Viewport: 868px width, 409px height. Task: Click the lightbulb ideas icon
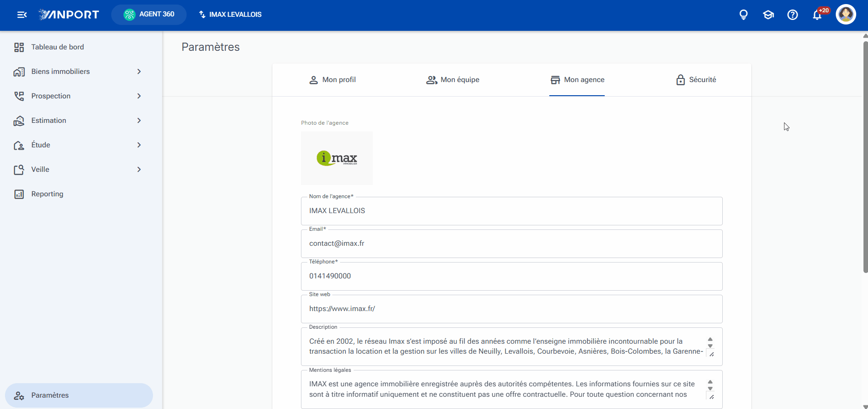point(744,15)
